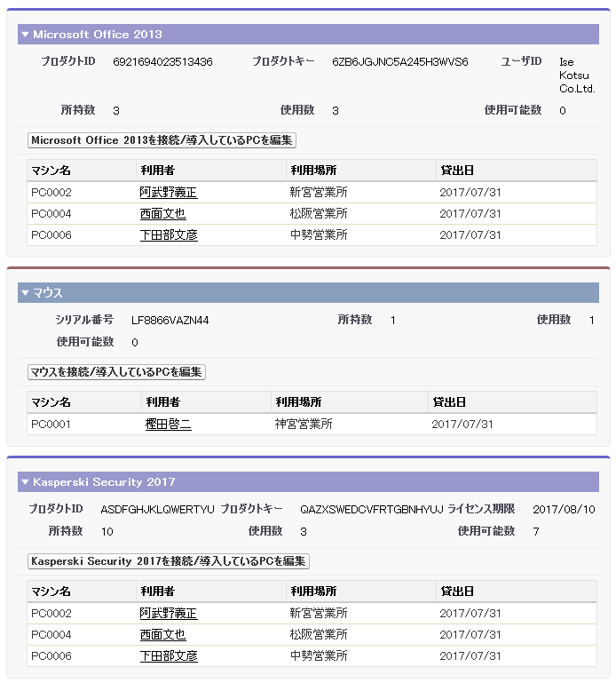616x683 pixels.
Task: Click the Microsoft Office 2013 section title
Action: (x=98, y=34)
